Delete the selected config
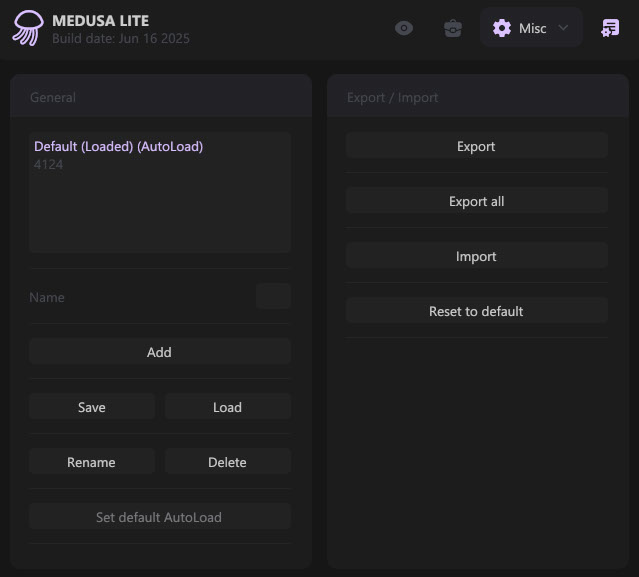Screen dimensions: 639x577 tap(227, 462)
